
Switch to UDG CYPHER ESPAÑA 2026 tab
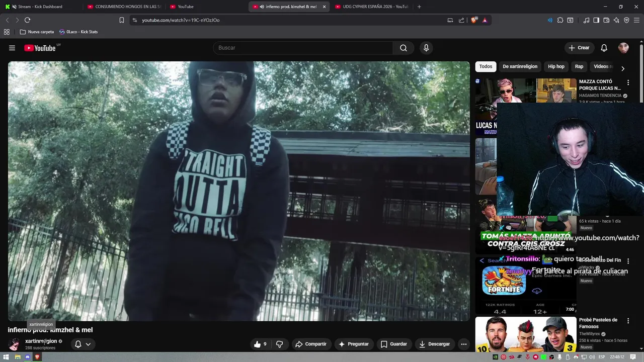click(371, 7)
